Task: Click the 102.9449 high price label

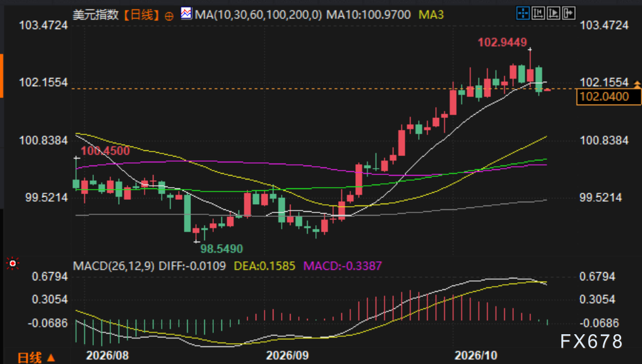Action: point(502,42)
